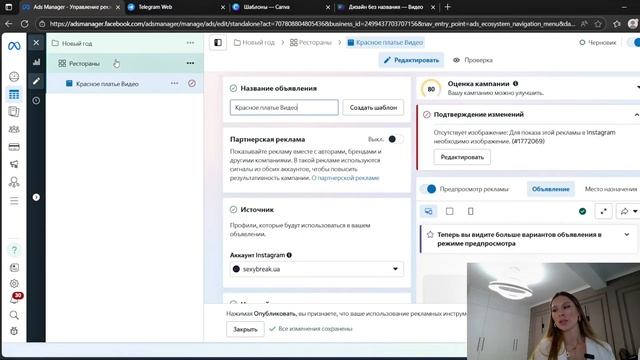
Task: Click the smiley account overview icon in sidebar
Action: pos(14,77)
